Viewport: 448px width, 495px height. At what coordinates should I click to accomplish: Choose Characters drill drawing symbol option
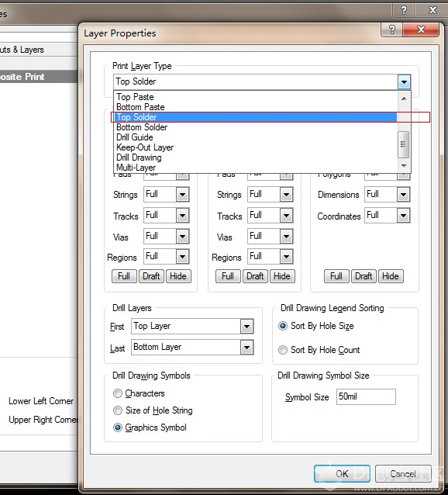[x=118, y=393]
